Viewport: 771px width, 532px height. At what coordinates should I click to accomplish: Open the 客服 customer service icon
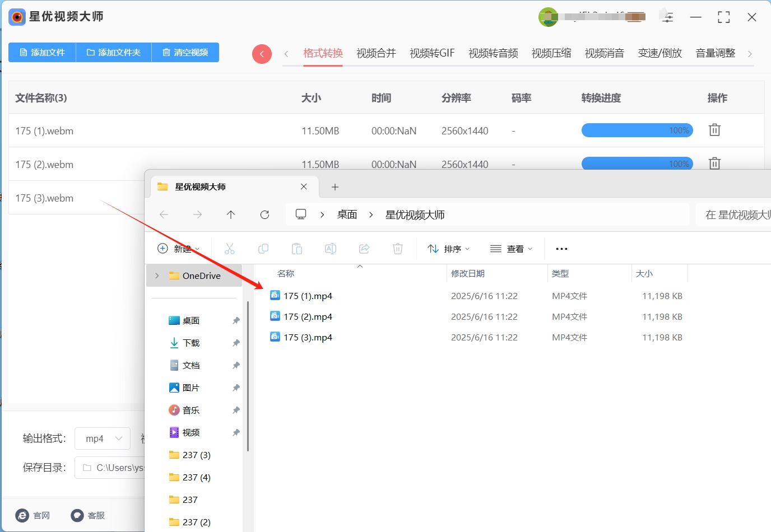77,515
